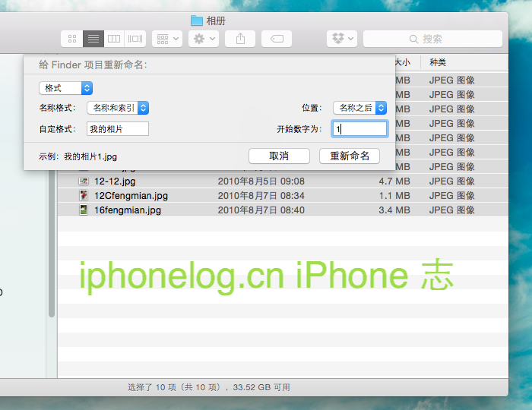Click the 12-12.jpg file thumbnail icon

[x=84, y=181]
